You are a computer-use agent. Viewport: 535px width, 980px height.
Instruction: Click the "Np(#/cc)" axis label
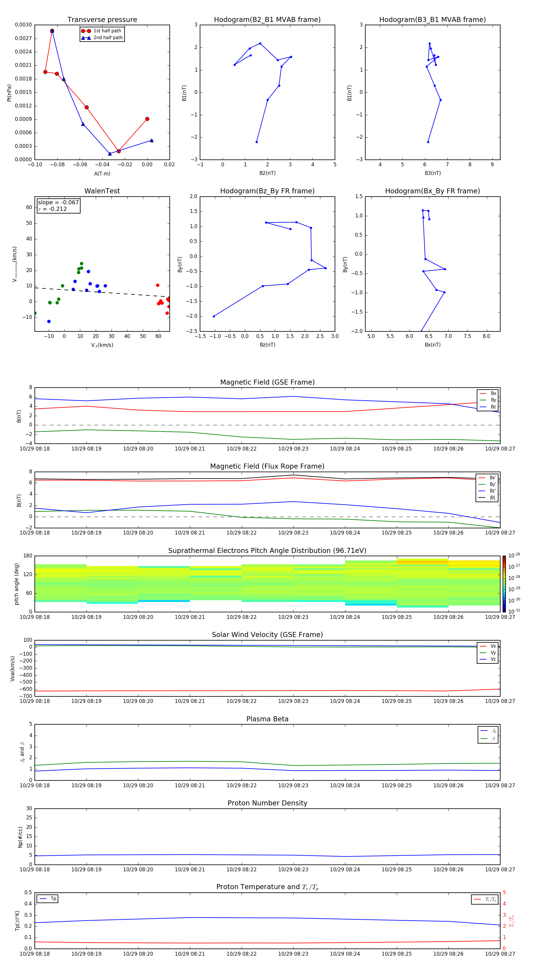pos(20,837)
